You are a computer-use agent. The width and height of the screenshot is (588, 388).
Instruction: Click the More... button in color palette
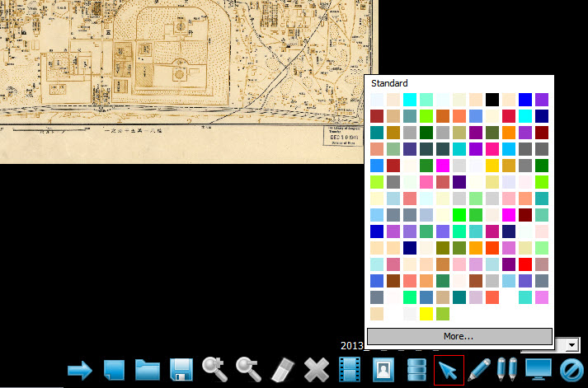[x=459, y=336]
